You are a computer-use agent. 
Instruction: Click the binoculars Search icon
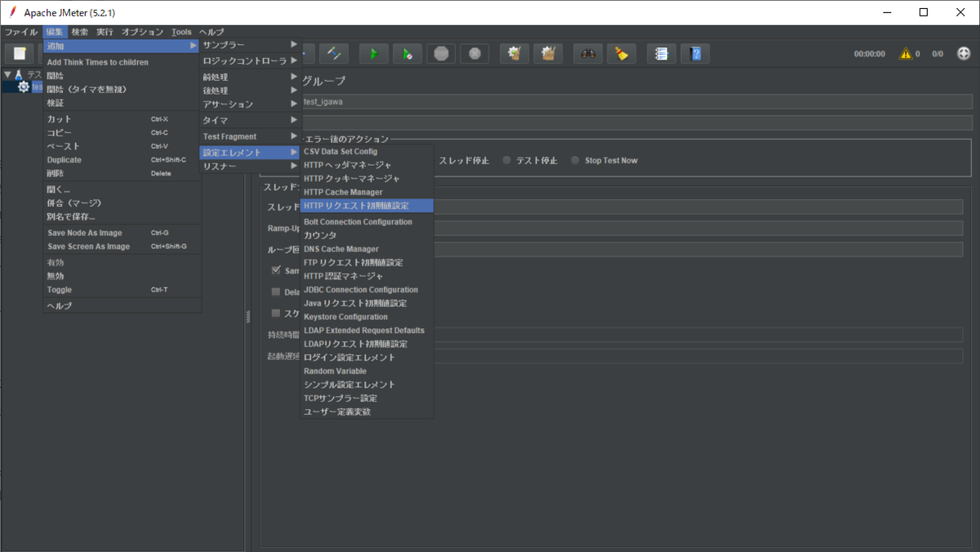(588, 54)
